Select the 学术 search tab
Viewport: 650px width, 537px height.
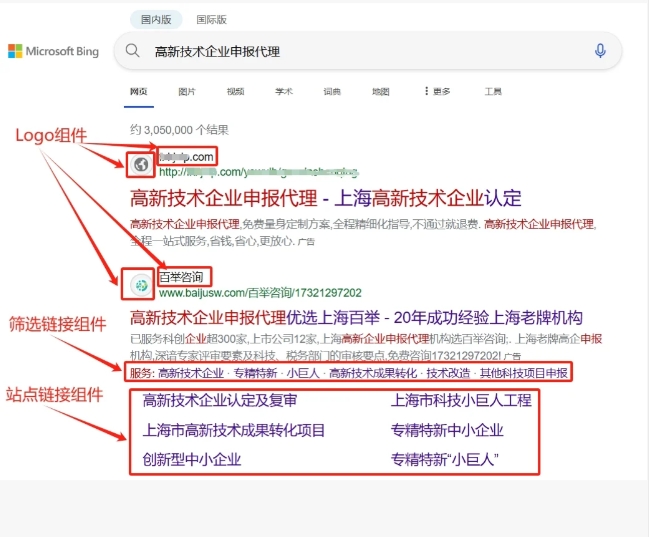pyautogui.click(x=284, y=91)
